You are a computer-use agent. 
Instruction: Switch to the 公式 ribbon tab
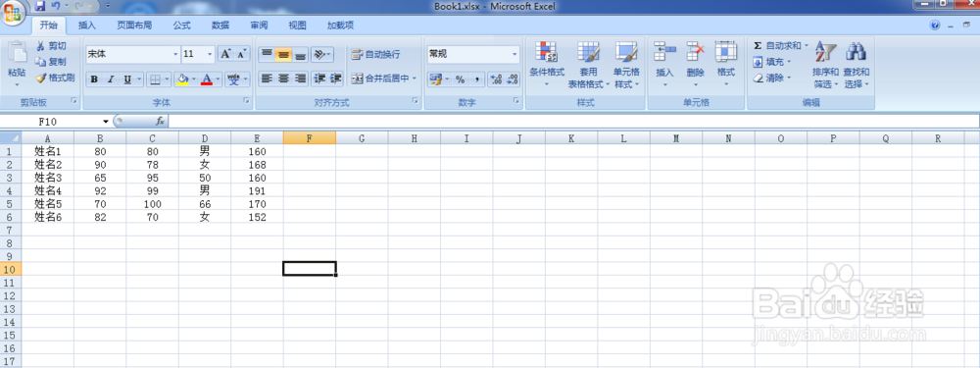[x=182, y=26]
